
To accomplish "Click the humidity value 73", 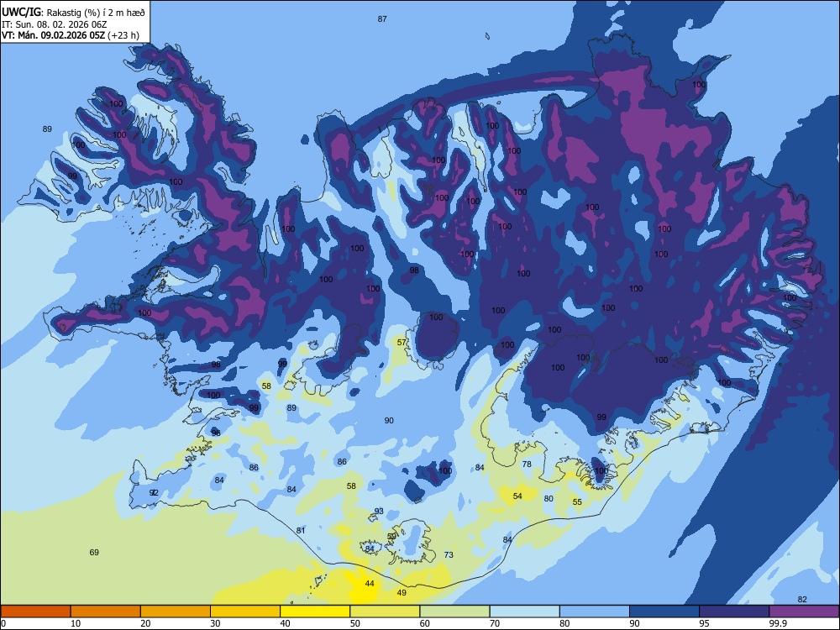I will pos(449,555).
